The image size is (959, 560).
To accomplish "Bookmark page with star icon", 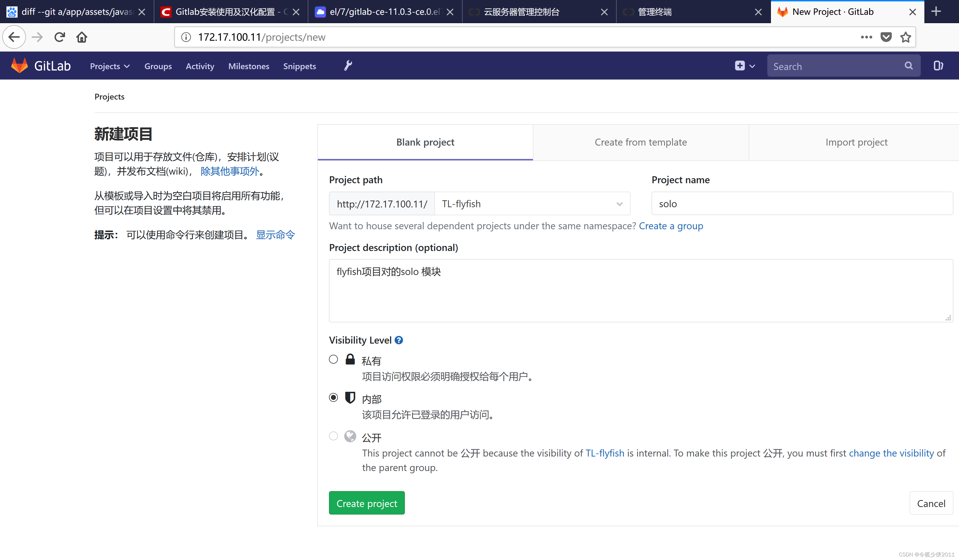I will point(905,37).
